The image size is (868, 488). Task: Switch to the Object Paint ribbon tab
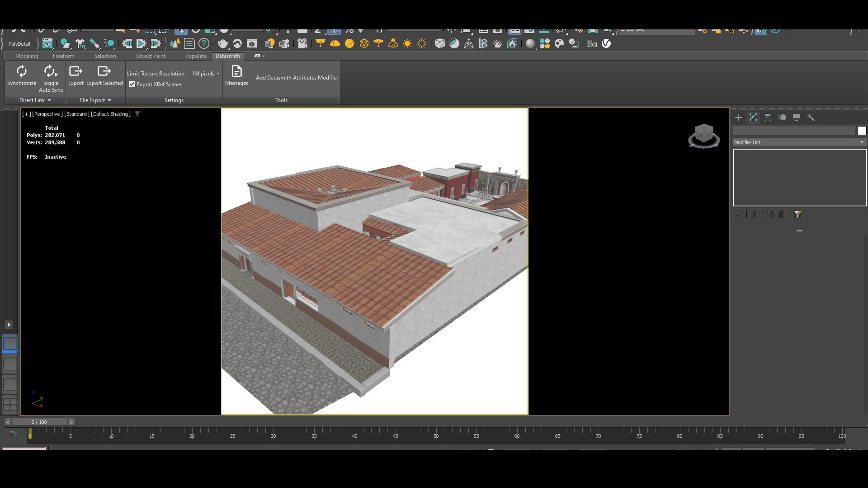[x=151, y=56]
